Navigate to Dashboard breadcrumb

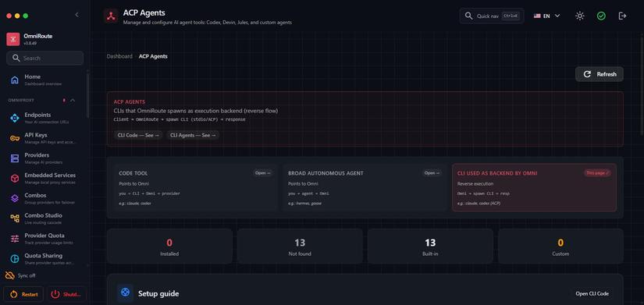tap(119, 56)
